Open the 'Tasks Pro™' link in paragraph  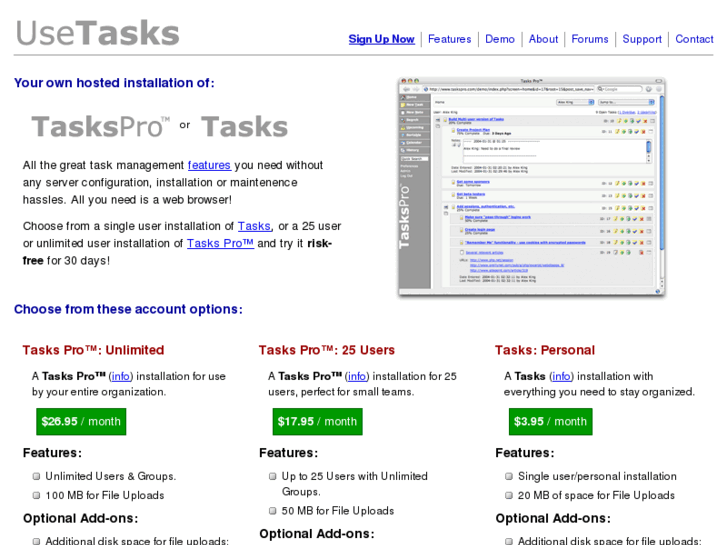(220, 243)
